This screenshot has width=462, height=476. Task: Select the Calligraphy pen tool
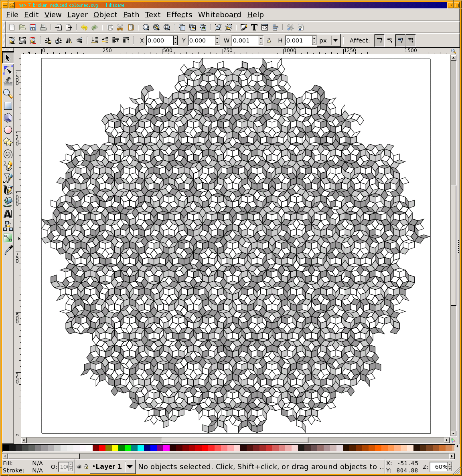(x=8, y=190)
